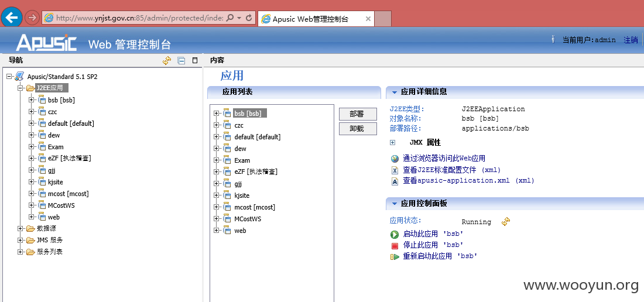Viewport: 644px width, 302px height.
Task: Refresh the navigation tree with yellow arrows icon
Action: click(x=167, y=60)
